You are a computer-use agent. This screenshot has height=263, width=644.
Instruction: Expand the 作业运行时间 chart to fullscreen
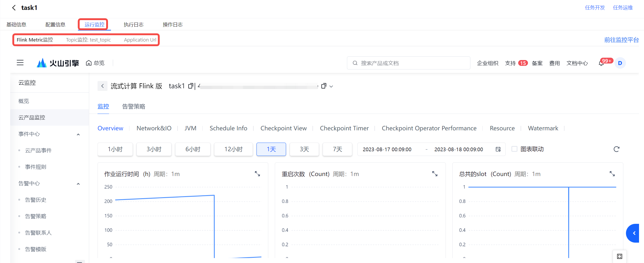click(257, 174)
